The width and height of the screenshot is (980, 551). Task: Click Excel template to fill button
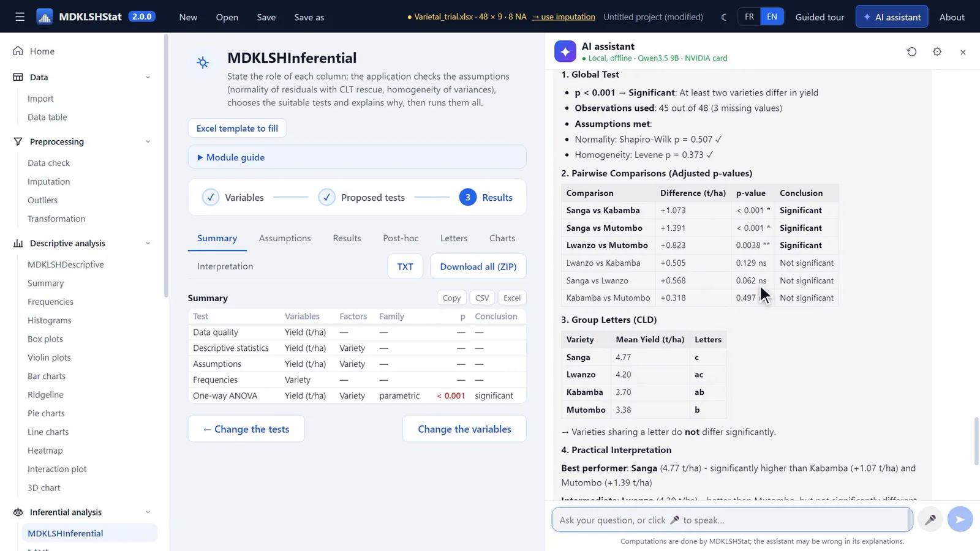click(x=237, y=128)
